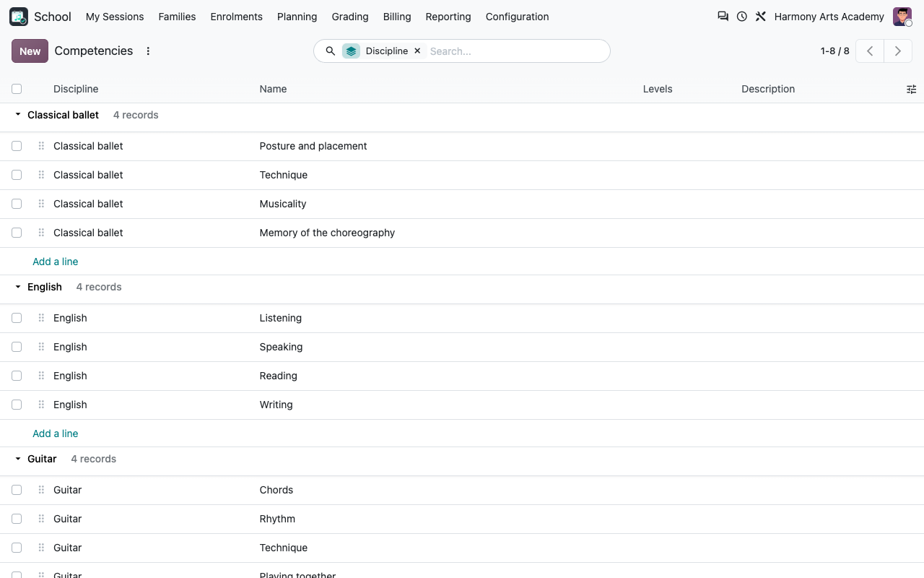Screen dimensions: 924x578
Task: Check the Posture and placement row
Action: click(x=17, y=146)
